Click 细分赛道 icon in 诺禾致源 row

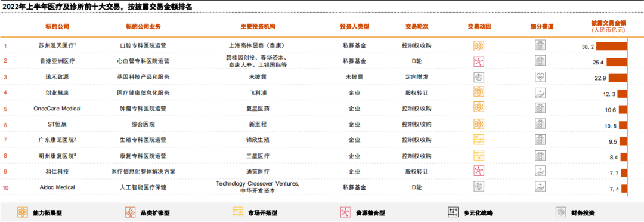click(x=540, y=78)
